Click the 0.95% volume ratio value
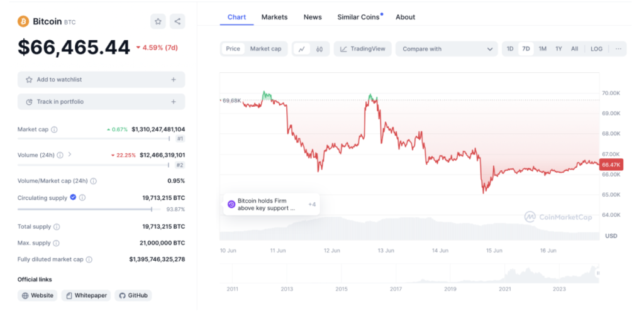This screenshot has height=321, width=644. point(176,181)
